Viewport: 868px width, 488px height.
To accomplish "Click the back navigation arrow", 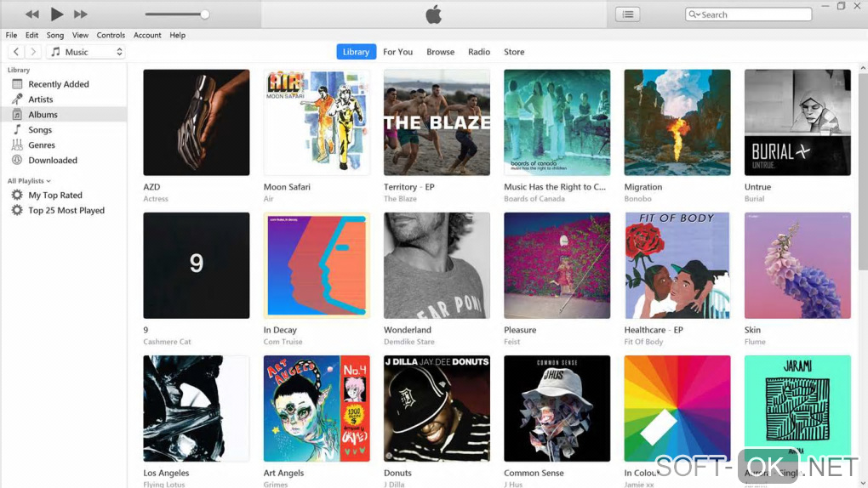I will [x=16, y=52].
